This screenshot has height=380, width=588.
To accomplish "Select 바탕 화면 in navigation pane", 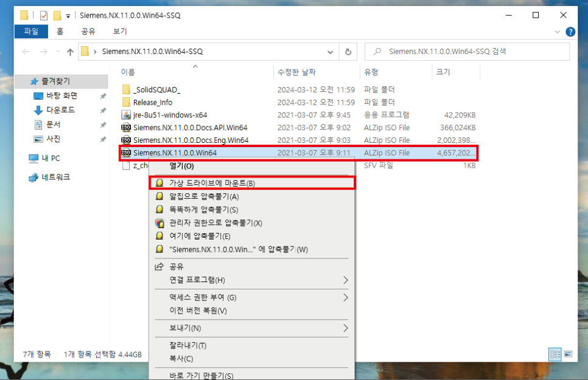I will (x=61, y=96).
